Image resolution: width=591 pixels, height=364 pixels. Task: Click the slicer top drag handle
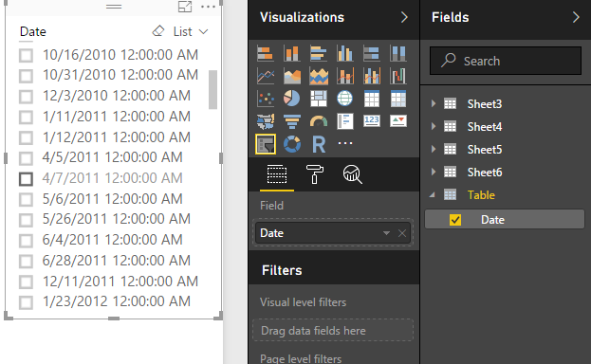pyautogui.click(x=114, y=7)
